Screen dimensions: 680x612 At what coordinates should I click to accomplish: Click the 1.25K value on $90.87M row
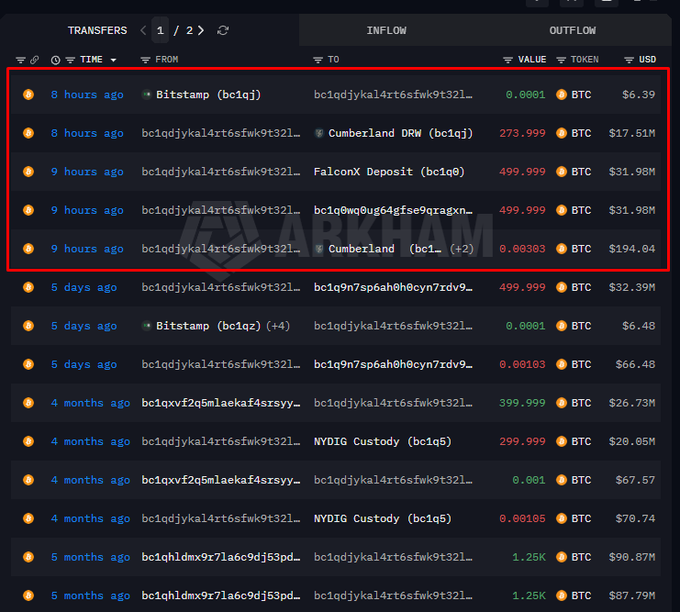(529, 557)
